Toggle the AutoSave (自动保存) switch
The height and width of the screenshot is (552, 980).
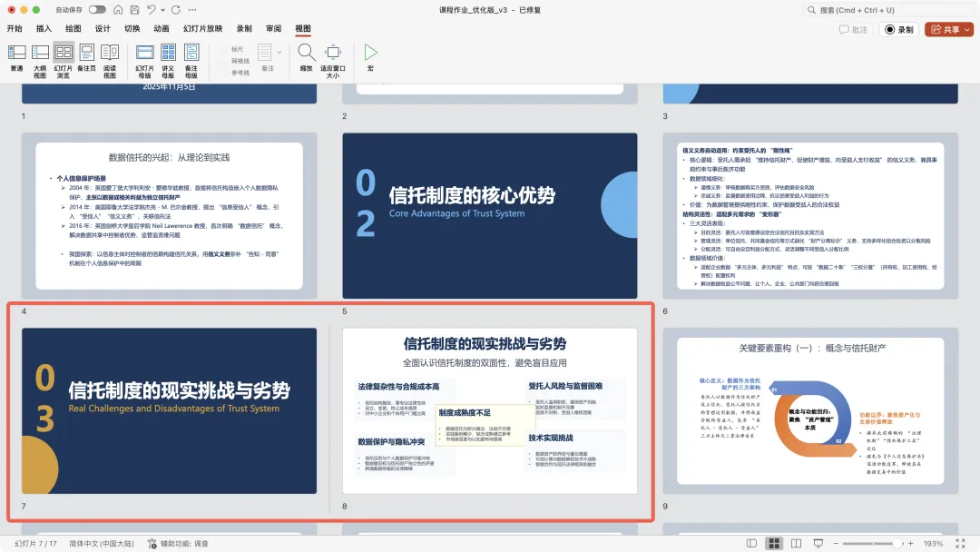pos(97,10)
